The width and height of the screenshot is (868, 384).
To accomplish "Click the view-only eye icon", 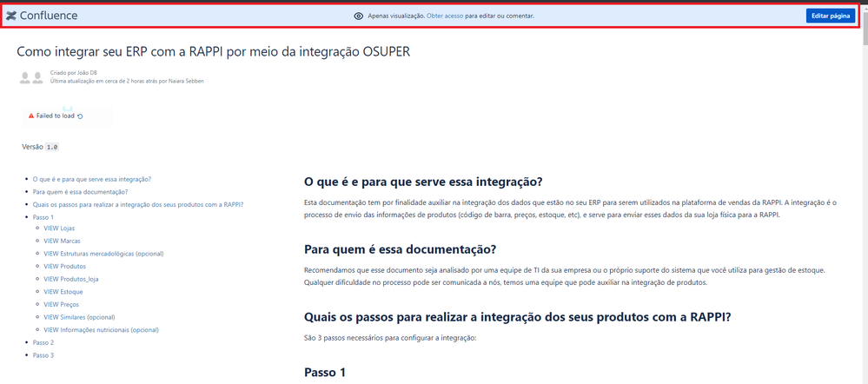I will coord(358,16).
